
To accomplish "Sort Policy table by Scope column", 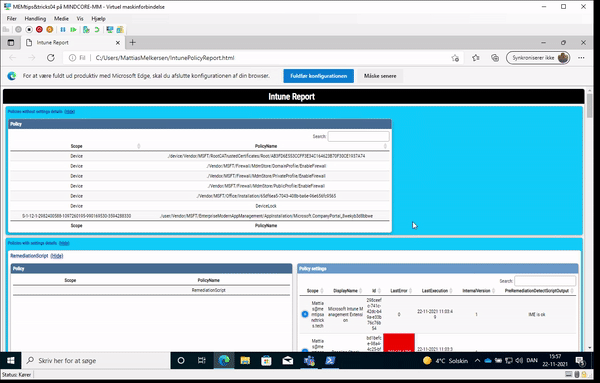I will click(76, 146).
